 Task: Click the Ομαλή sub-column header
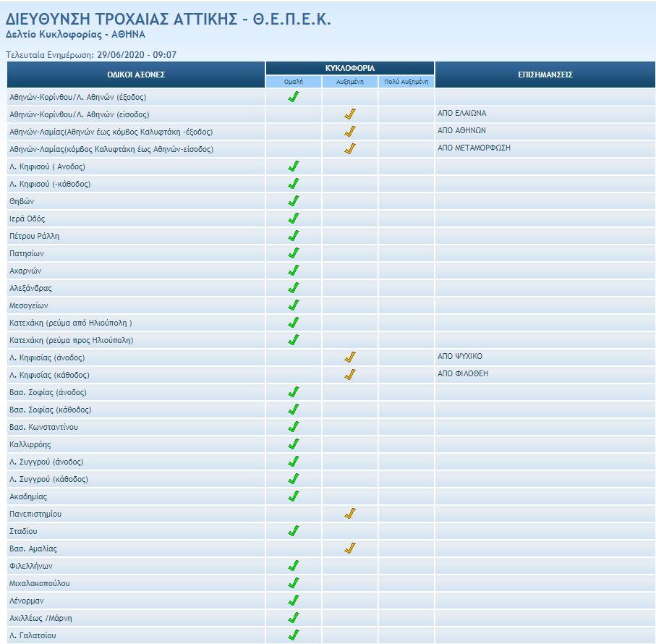294,82
